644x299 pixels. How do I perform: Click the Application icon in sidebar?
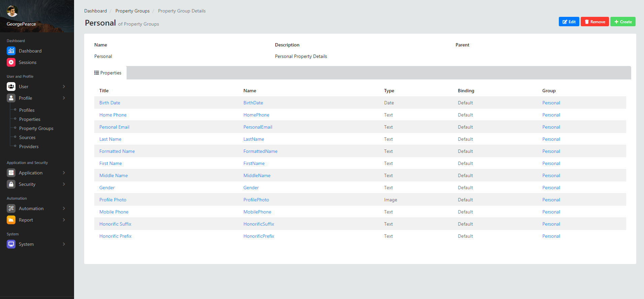pos(11,173)
